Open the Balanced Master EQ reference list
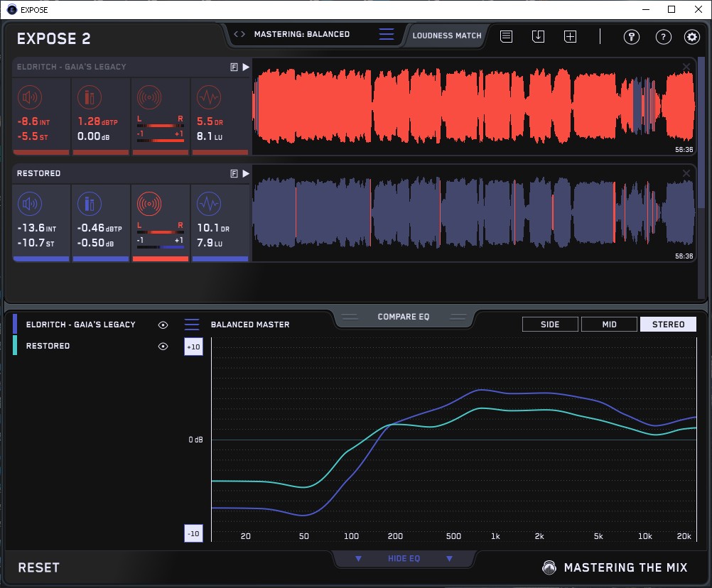 [192, 325]
